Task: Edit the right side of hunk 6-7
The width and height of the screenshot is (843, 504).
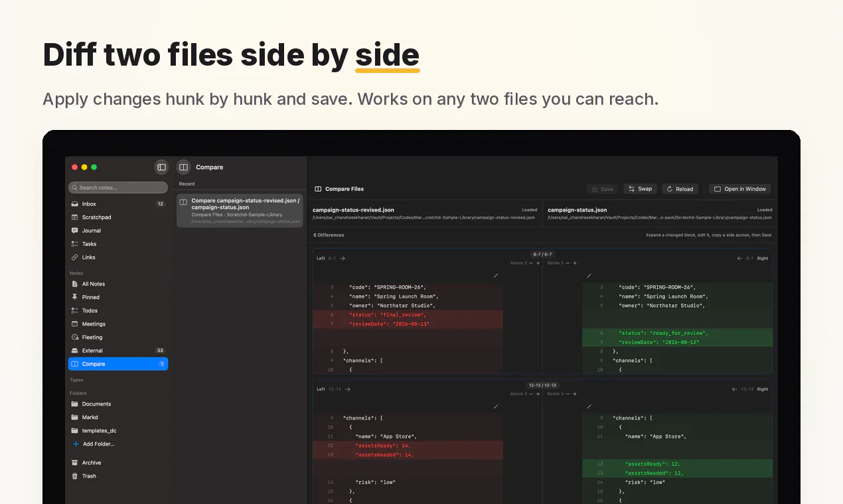Action: [x=589, y=275]
